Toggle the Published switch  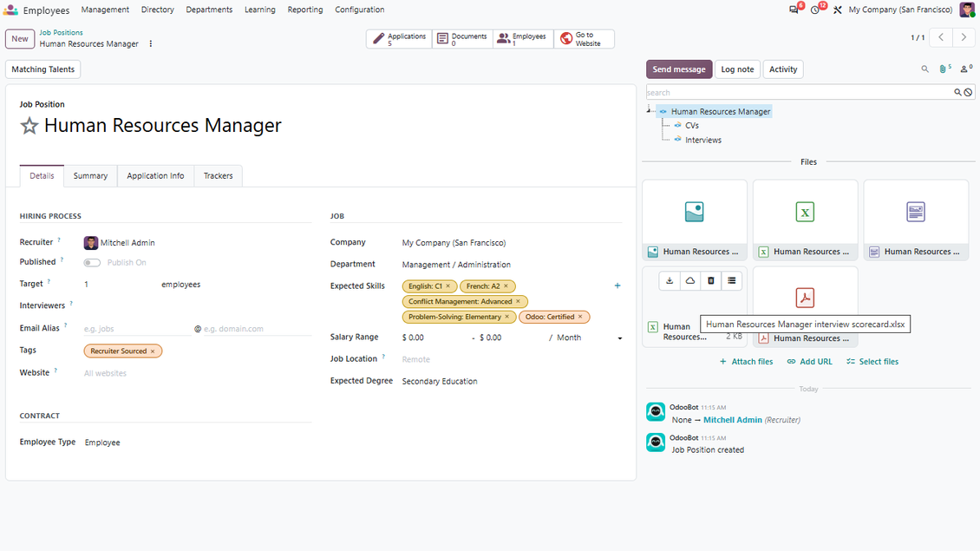[92, 263]
